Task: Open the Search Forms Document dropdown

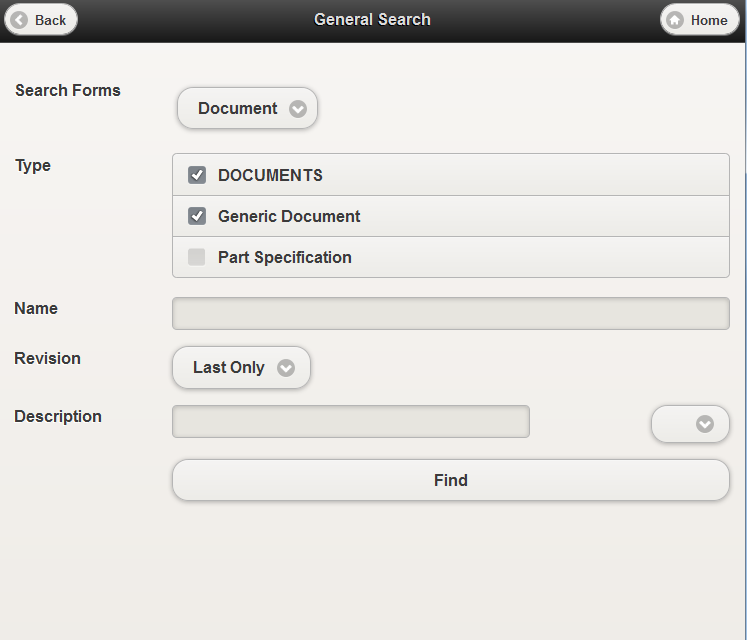Action: [x=247, y=108]
